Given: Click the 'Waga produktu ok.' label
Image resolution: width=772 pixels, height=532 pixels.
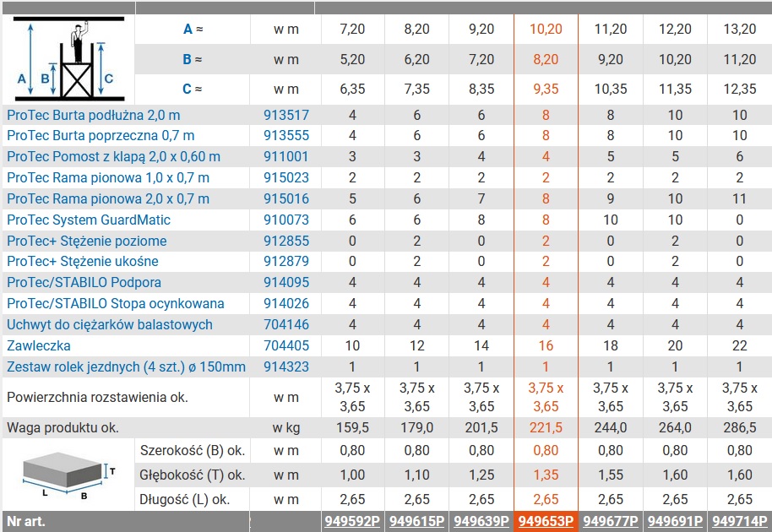Looking at the screenshot, I should tap(63, 427).
